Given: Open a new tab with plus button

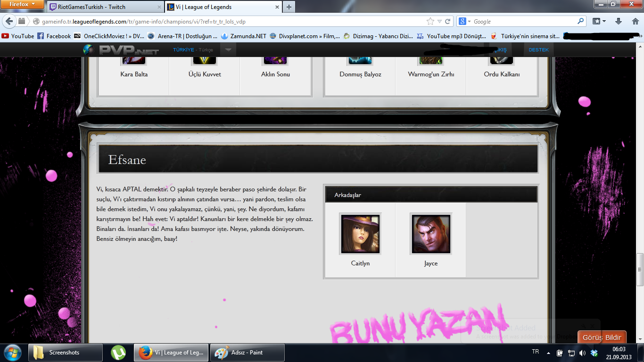Looking at the screenshot, I should point(289,7).
